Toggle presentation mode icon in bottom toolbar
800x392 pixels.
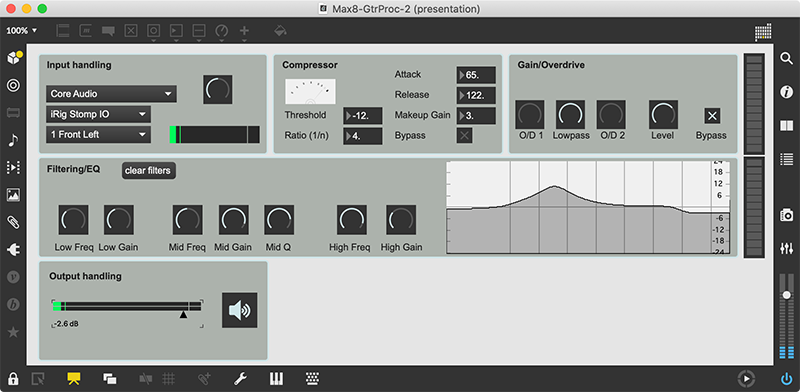74,379
